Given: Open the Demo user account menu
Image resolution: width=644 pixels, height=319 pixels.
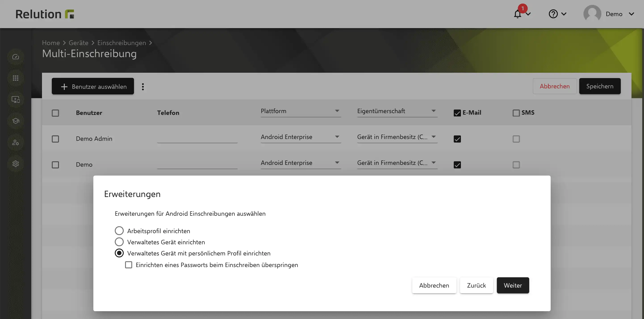Looking at the screenshot, I should click(609, 14).
